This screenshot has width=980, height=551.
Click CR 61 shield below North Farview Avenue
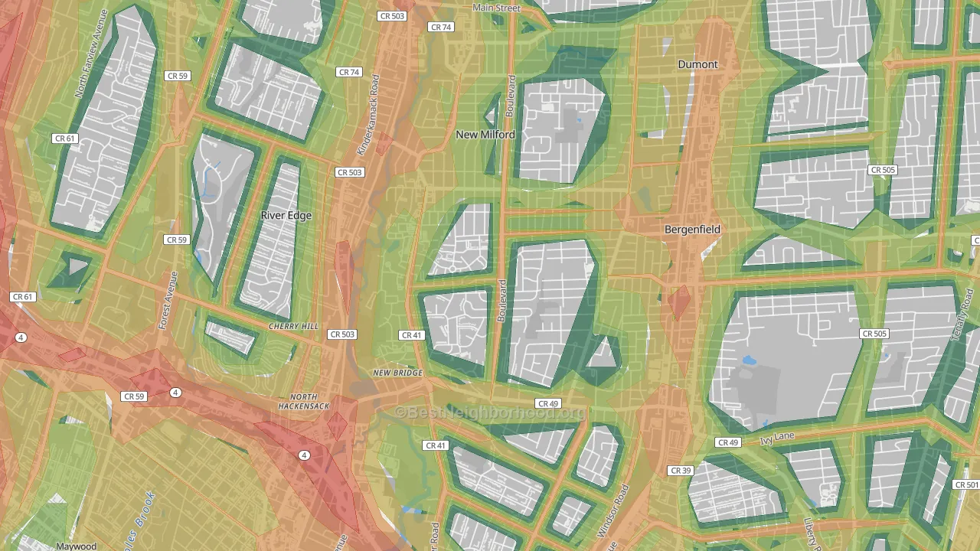click(x=65, y=139)
